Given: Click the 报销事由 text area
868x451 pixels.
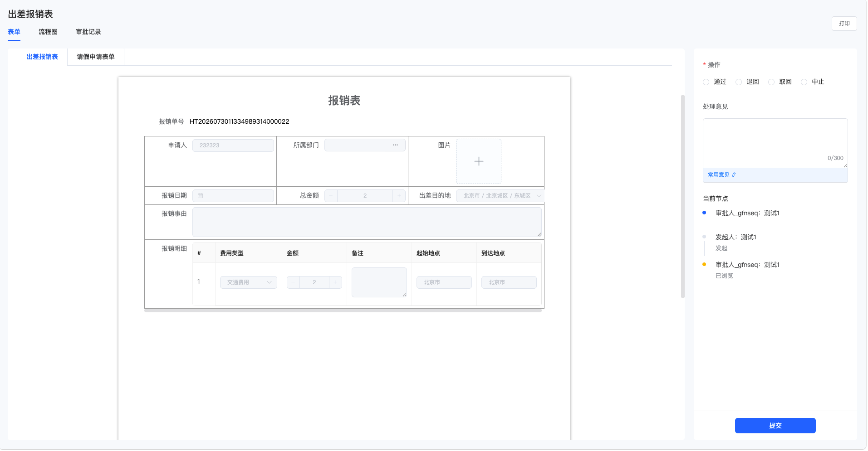Looking at the screenshot, I should [367, 222].
